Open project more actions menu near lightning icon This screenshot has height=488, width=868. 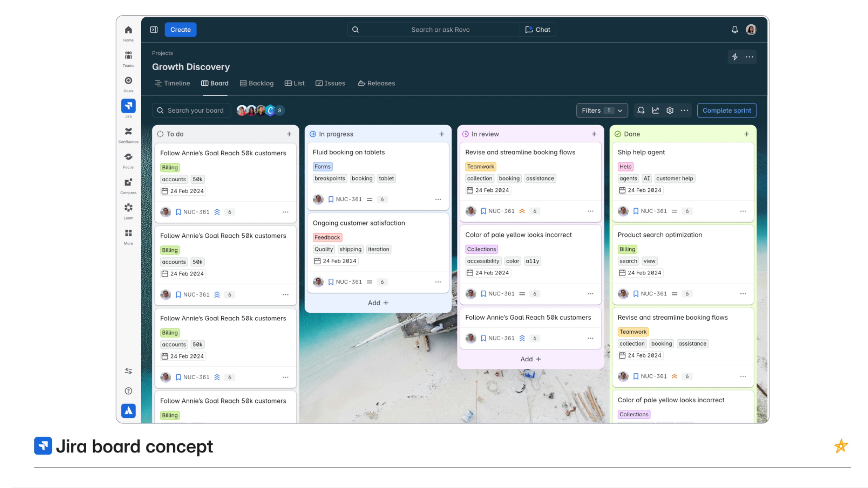[749, 57]
